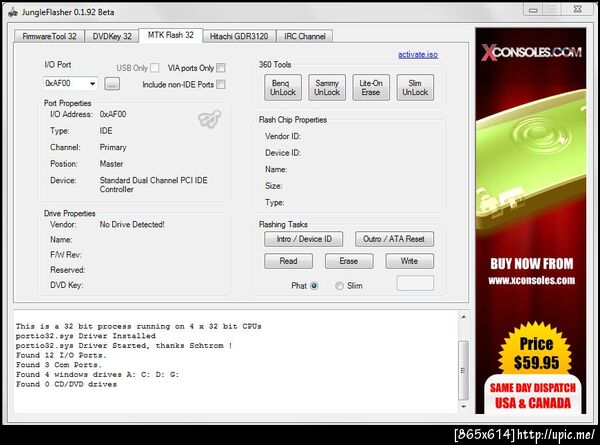
Task: Open the activate.iso link
Action: click(x=418, y=55)
